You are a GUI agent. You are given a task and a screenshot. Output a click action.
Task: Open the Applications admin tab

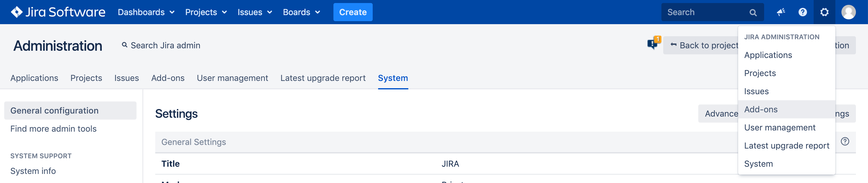tap(34, 78)
